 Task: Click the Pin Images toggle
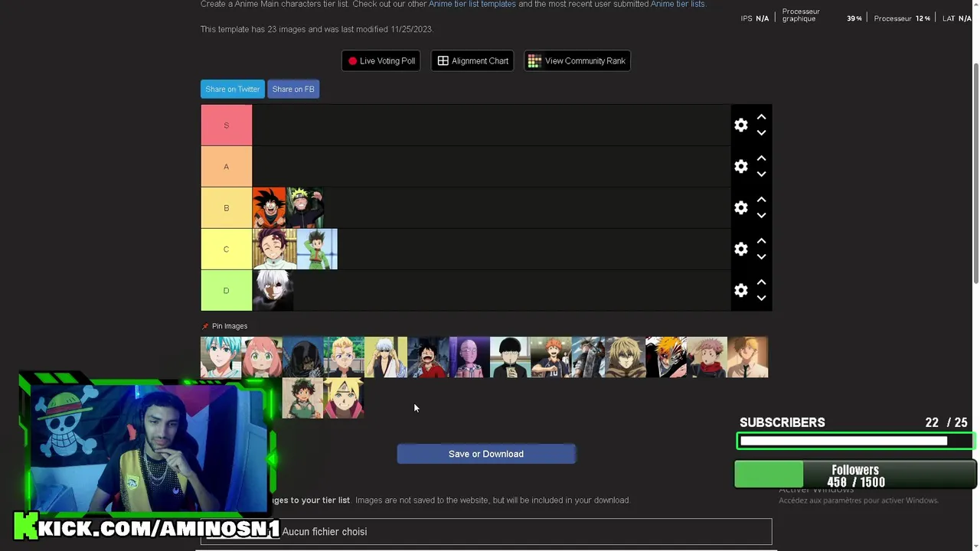224,326
